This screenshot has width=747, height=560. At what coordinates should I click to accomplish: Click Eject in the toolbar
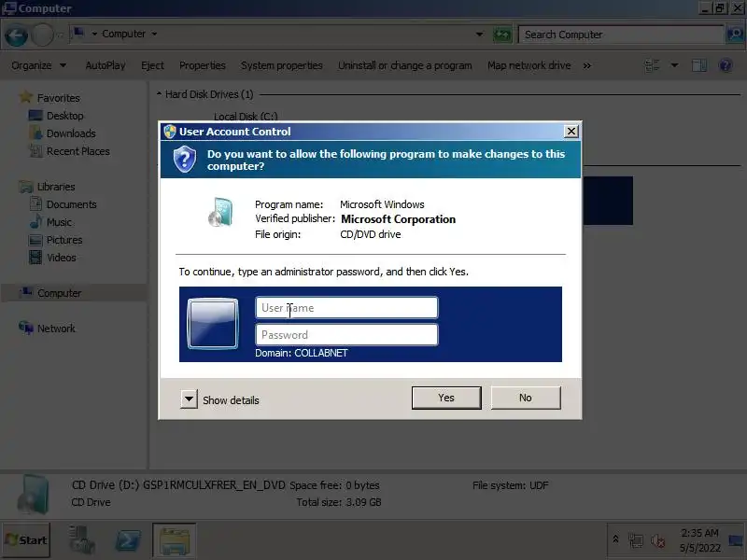tap(152, 65)
